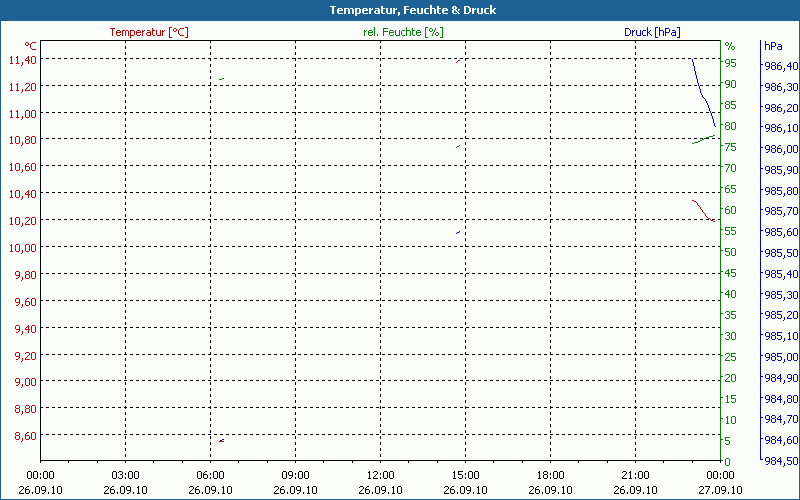Click the '15:00' time axis label
Screen dimensions: 800x500
466,476
